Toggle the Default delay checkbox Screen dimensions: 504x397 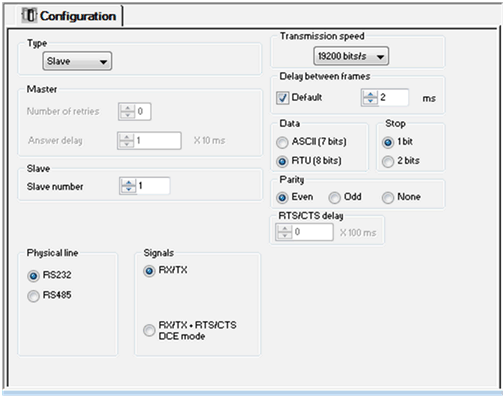click(282, 98)
